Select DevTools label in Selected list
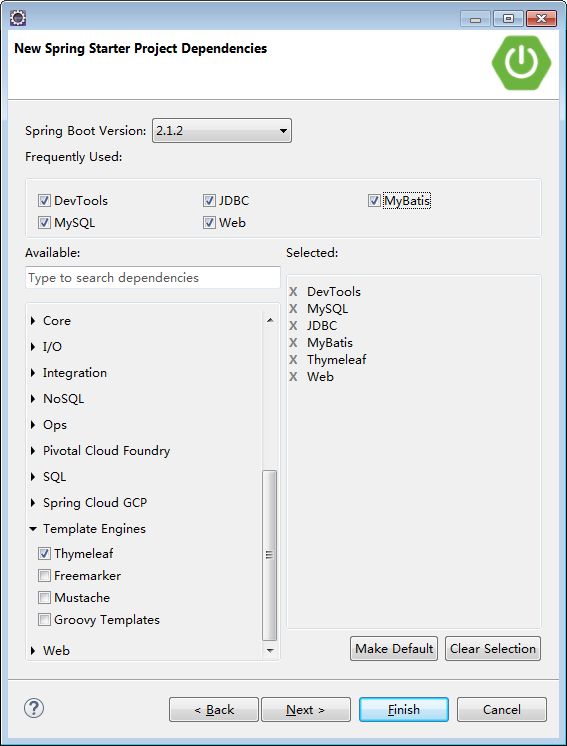567x746 pixels. [334, 292]
